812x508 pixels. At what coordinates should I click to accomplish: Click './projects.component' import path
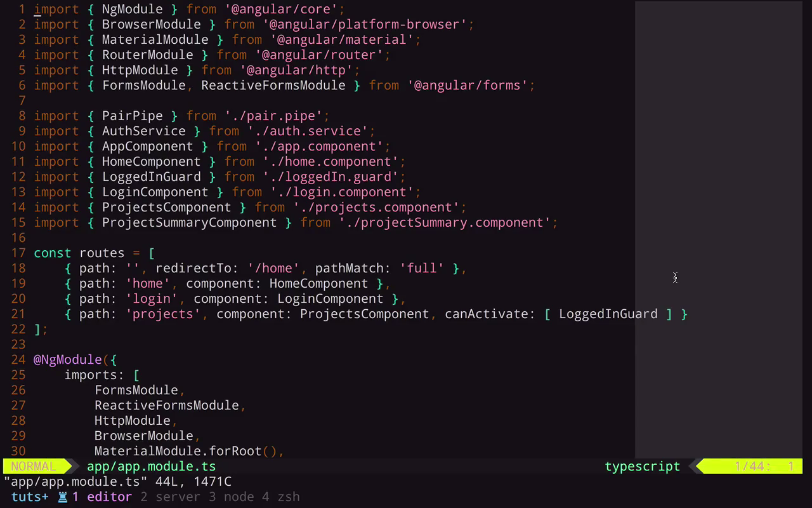pyautogui.click(x=376, y=207)
